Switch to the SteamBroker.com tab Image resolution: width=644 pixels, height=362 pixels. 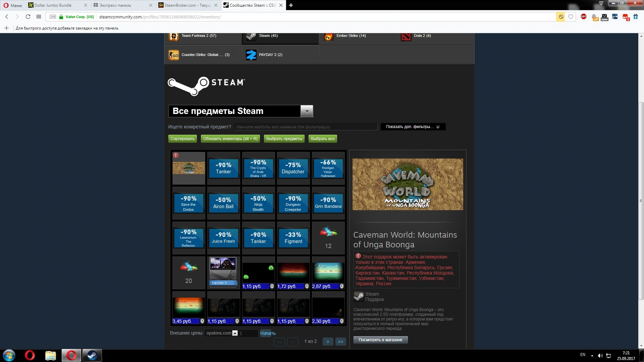[x=187, y=5]
